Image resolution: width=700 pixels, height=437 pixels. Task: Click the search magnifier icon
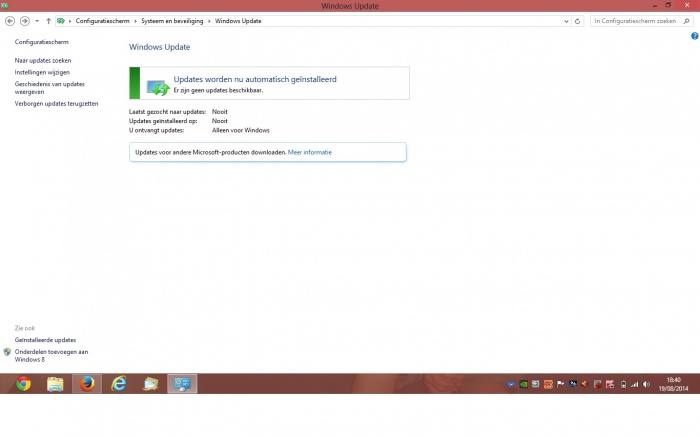pos(687,21)
